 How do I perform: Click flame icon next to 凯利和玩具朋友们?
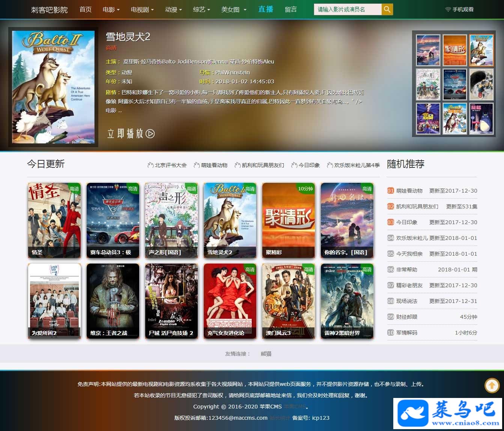click(x=238, y=165)
